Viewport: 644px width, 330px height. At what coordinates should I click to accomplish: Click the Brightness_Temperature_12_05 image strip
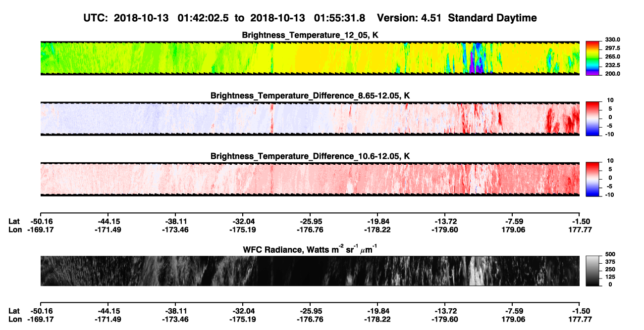[310, 58]
